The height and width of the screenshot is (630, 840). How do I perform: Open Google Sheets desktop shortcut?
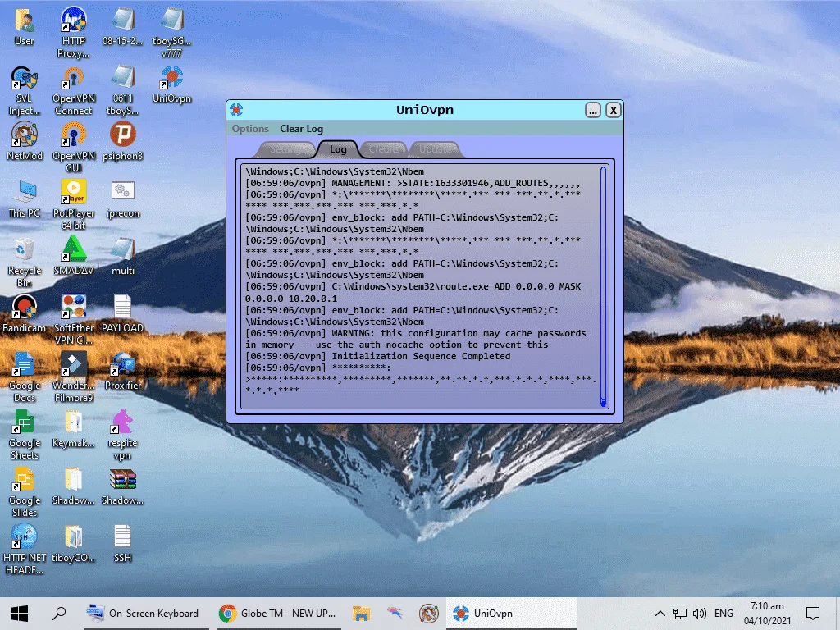[x=24, y=434]
